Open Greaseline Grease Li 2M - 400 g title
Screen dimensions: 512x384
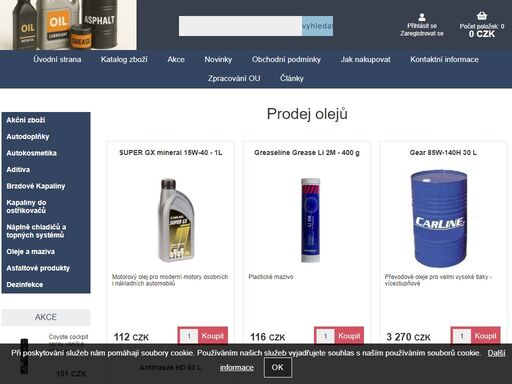[x=307, y=153]
